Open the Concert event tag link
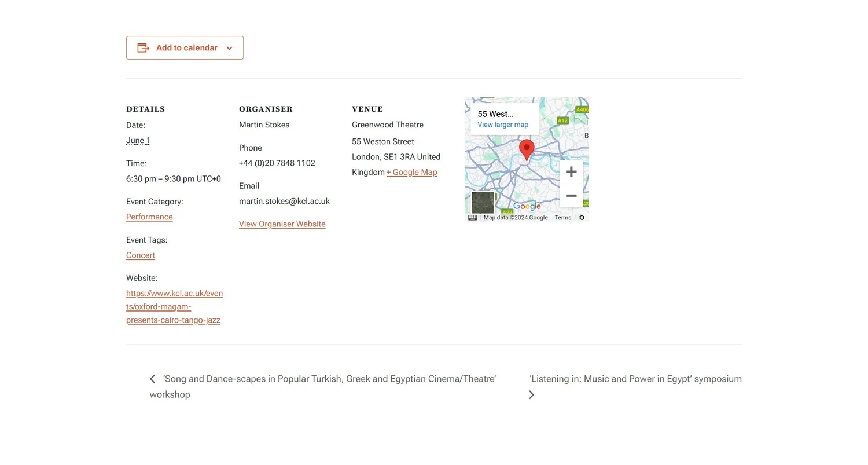The image size is (868, 465). point(141,255)
